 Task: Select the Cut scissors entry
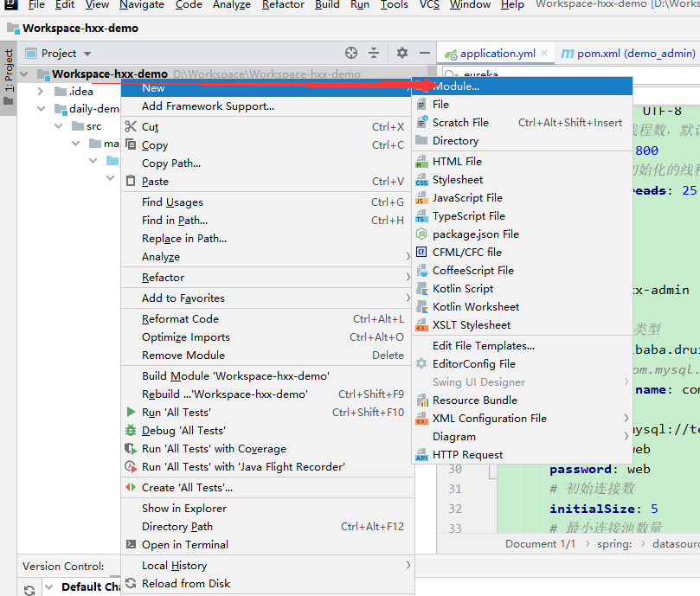pos(268,127)
